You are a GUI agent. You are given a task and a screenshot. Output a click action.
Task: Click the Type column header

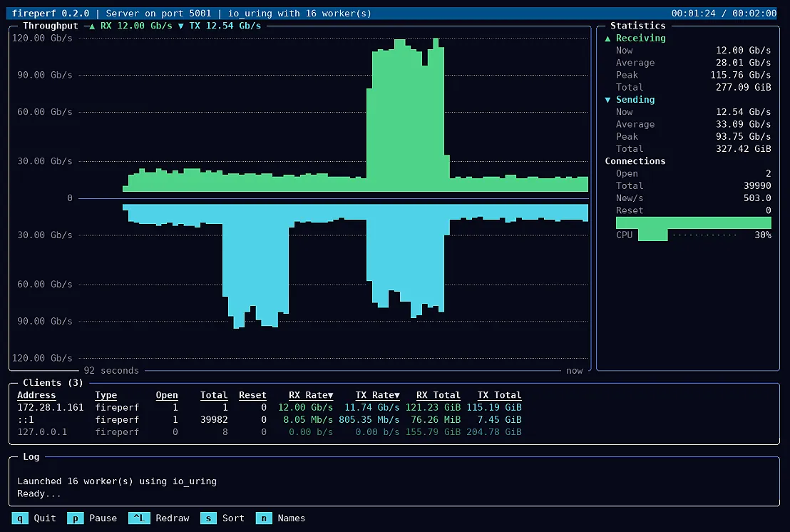click(x=106, y=395)
